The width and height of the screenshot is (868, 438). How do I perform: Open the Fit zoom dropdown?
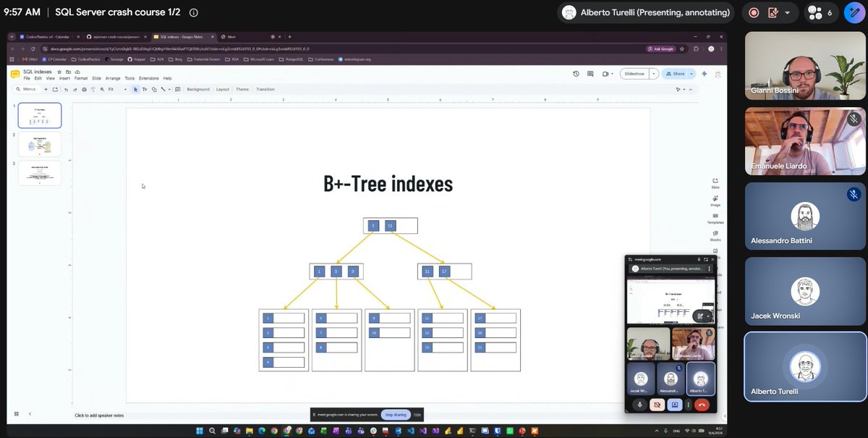(117, 89)
